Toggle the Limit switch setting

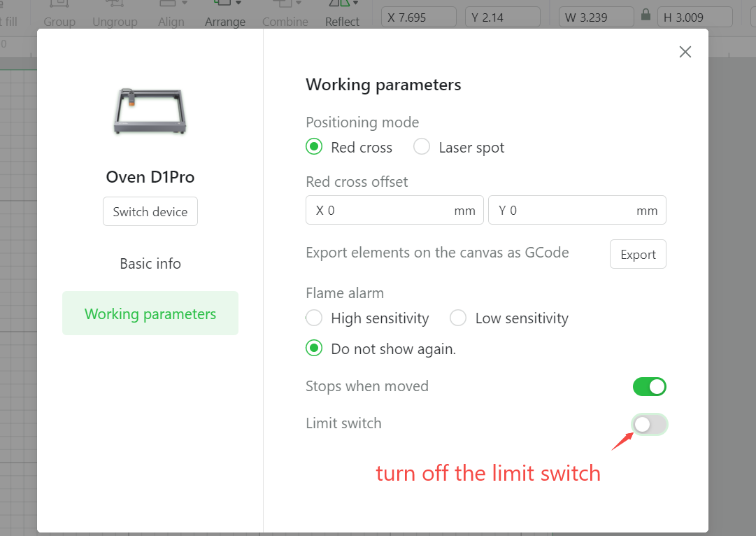[649, 424]
